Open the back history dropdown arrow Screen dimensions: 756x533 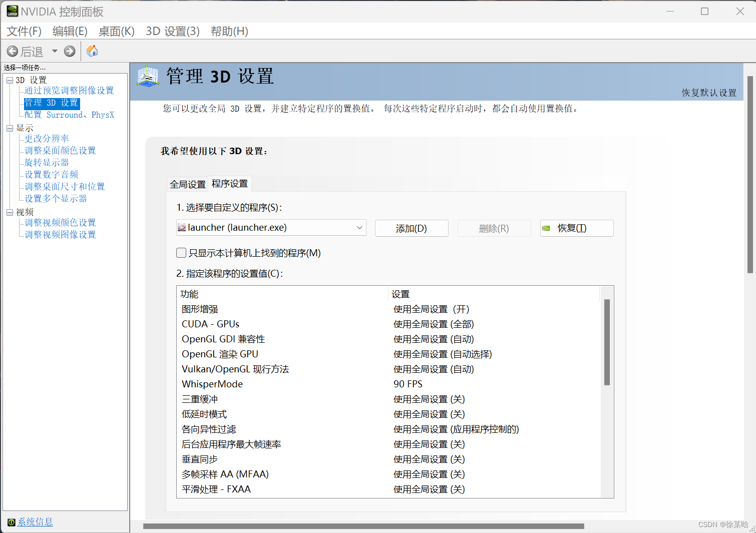point(55,51)
